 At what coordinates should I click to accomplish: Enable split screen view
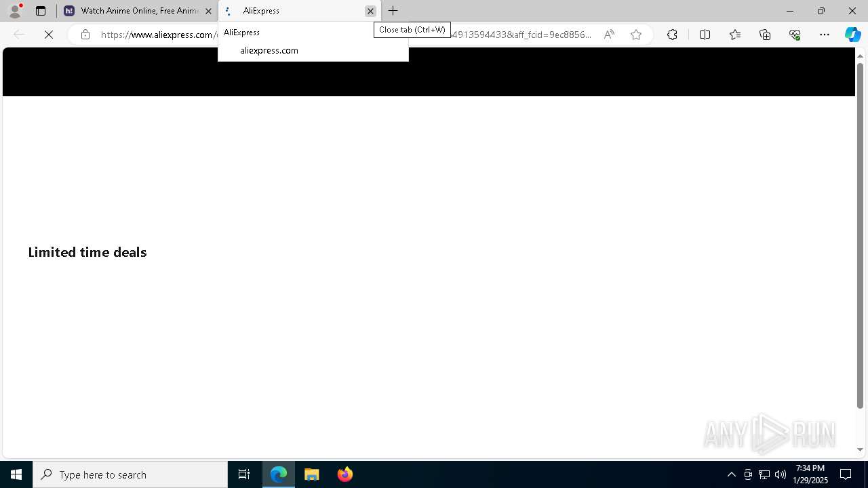(705, 35)
